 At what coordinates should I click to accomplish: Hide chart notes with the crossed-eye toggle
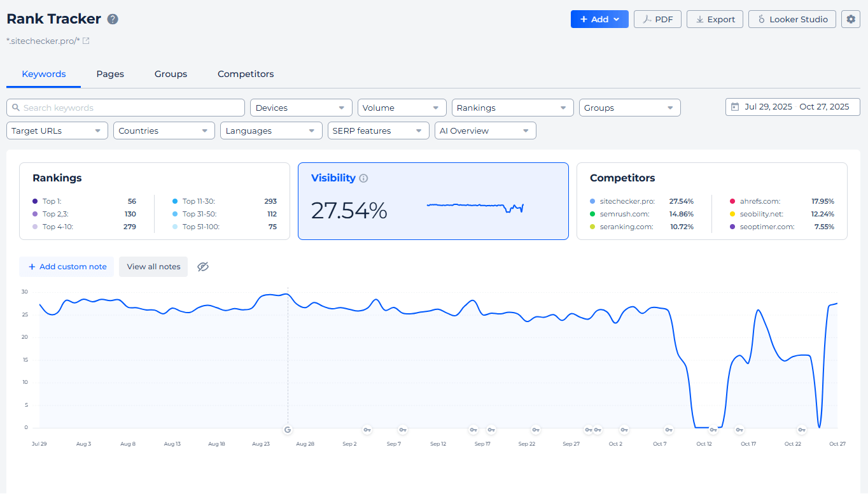click(203, 267)
